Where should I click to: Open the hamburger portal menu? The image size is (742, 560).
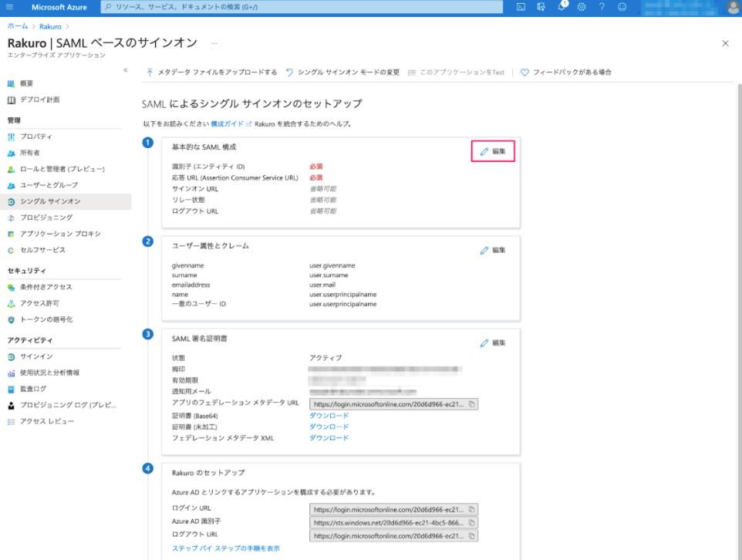pyautogui.click(x=9, y=7)
